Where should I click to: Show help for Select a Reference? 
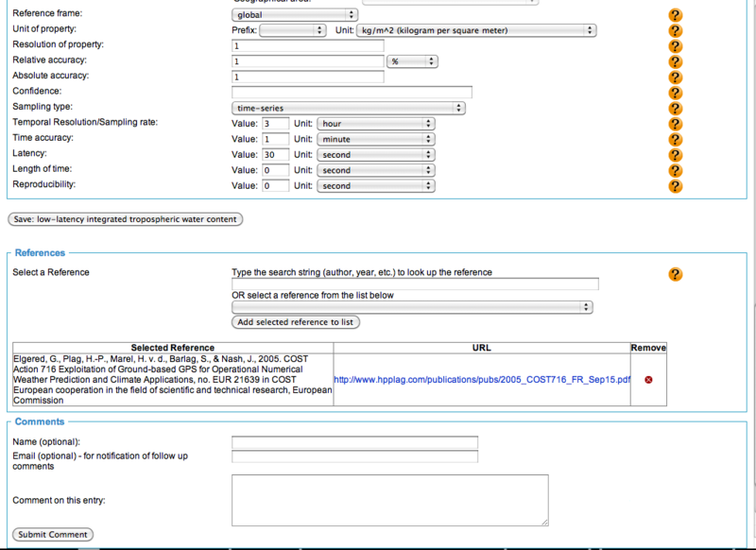point(675,274)
